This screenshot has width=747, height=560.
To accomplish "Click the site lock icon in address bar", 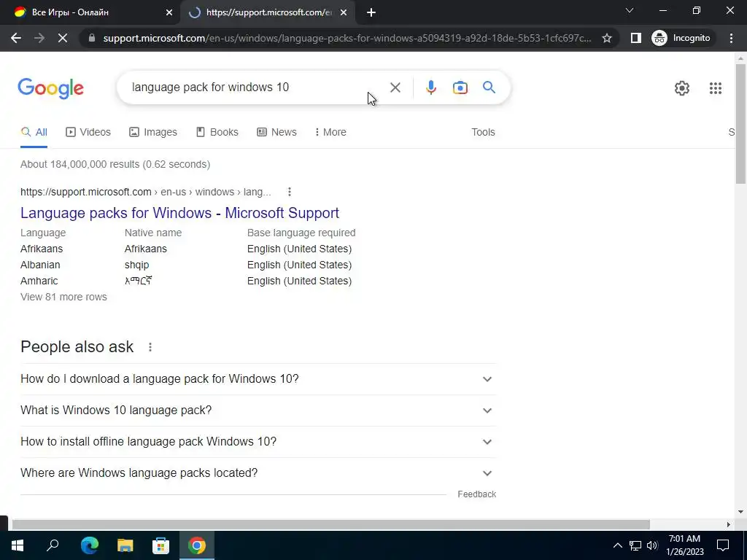I will 92,38.
